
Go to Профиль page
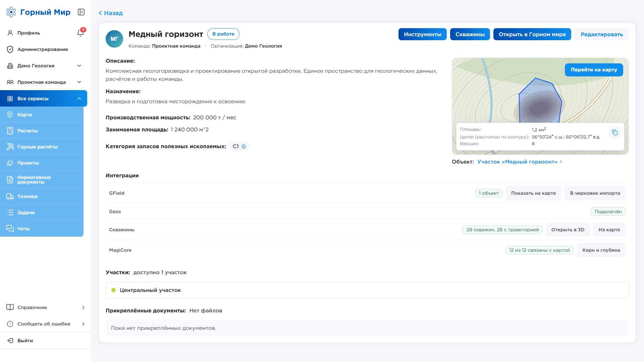pos(29,33)
